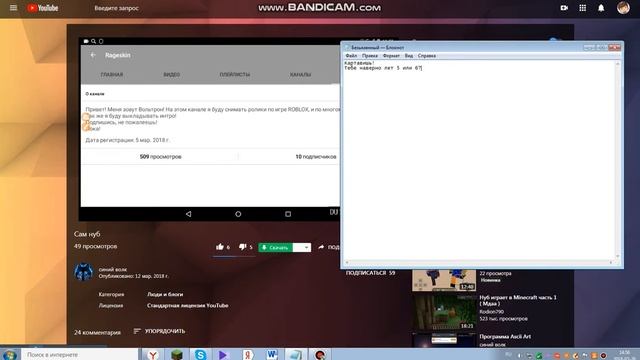Click the Картавишь! line in Notepad
Screen dimensions: 640x360
(359, 63)
